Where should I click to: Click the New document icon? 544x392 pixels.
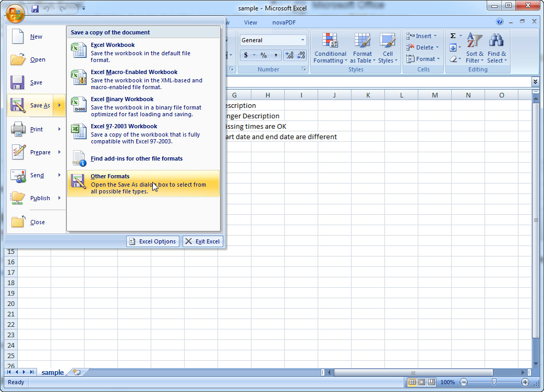(18, 36)
